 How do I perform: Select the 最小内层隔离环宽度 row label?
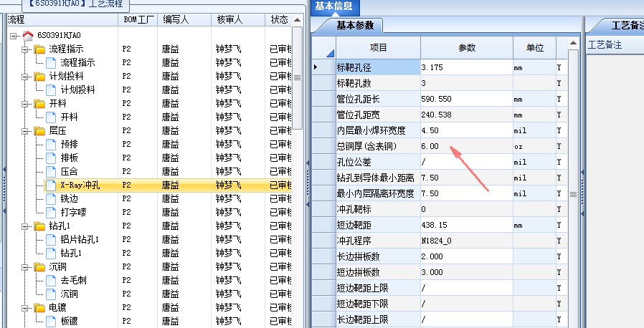[378, 193]
